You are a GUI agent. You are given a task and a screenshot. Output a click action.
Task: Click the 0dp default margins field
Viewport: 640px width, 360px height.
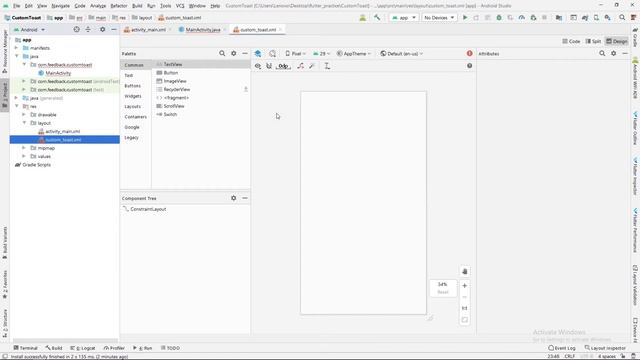click(284, 66)
